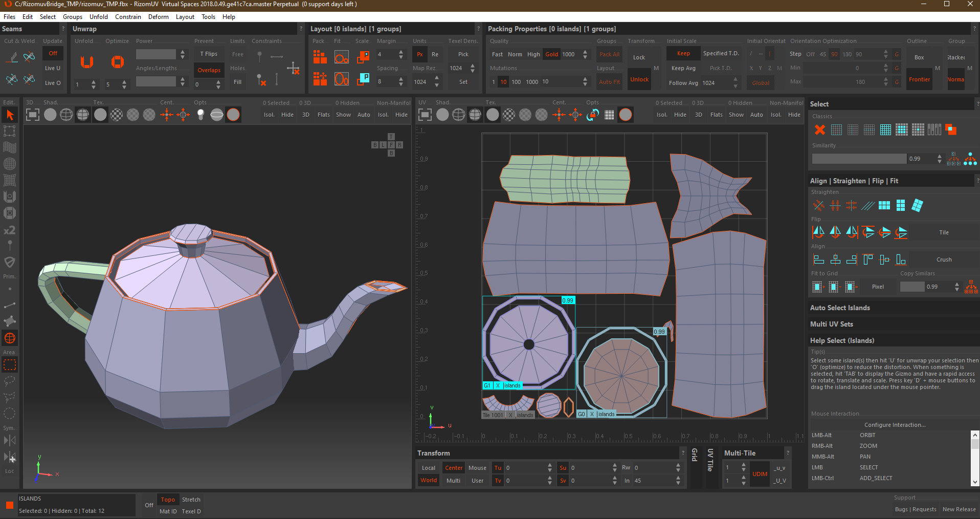Expand the Auto Select Islands section
The width and height of the screenshot is (980, 519).
[x=840, y=308]
